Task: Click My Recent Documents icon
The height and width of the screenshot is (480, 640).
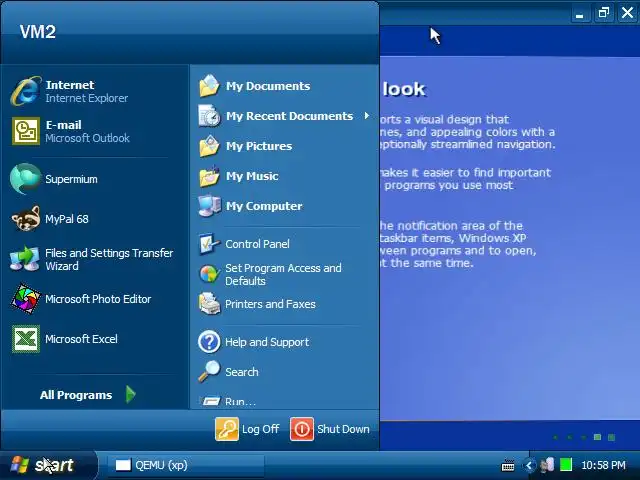Action: 209,116
